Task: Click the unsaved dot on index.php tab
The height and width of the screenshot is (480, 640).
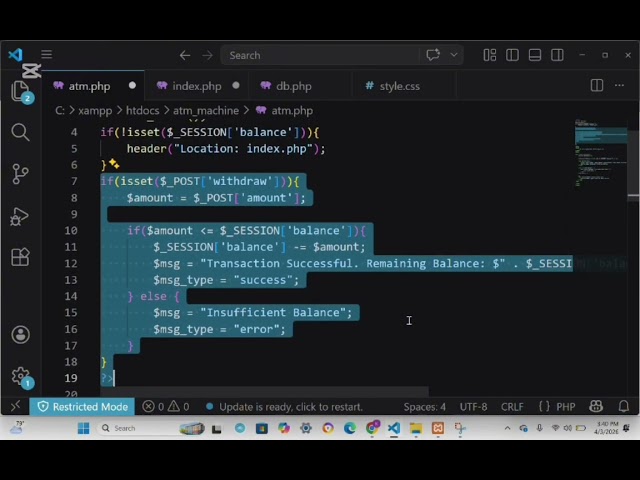Action: click(x=236, y=86)
